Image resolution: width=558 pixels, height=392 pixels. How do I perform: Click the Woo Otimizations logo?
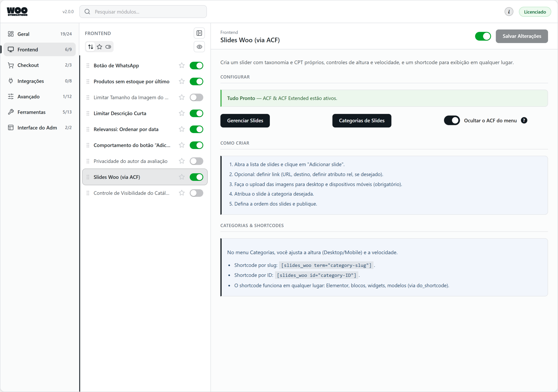click(17, 12)
